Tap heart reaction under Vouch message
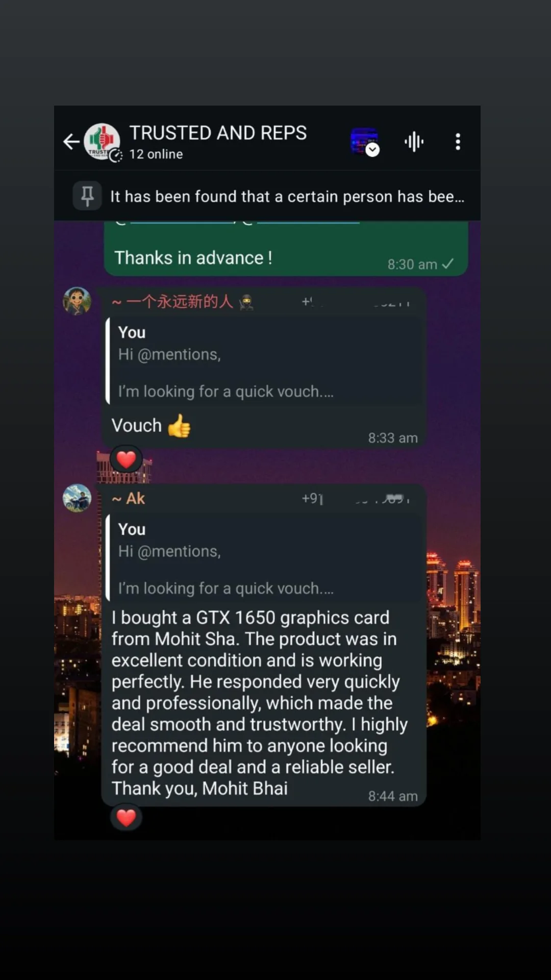Screen dimensions: 551x980 (x=126, y=460)
